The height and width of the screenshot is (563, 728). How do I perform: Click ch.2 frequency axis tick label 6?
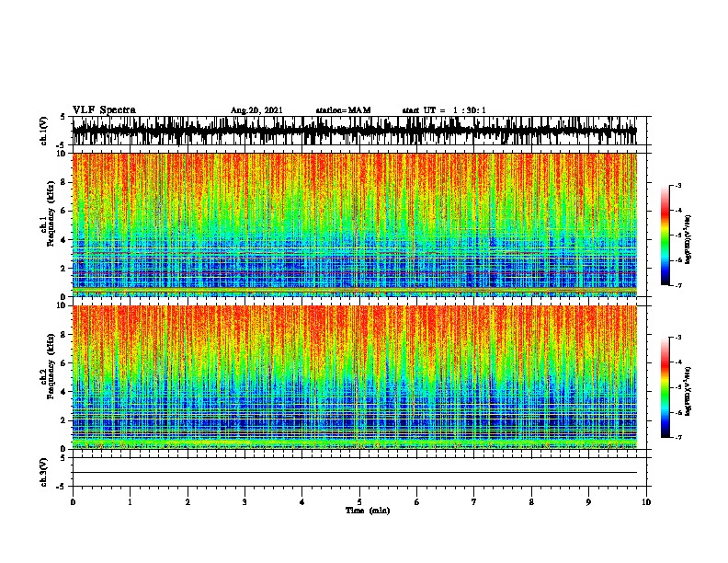pos(64,363)
